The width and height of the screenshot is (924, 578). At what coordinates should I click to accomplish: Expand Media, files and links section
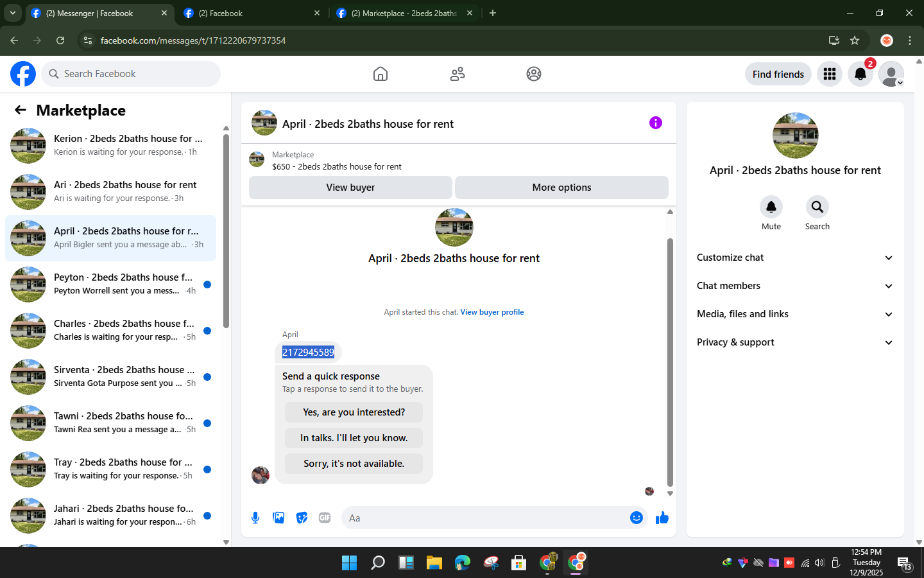[795, 314]
